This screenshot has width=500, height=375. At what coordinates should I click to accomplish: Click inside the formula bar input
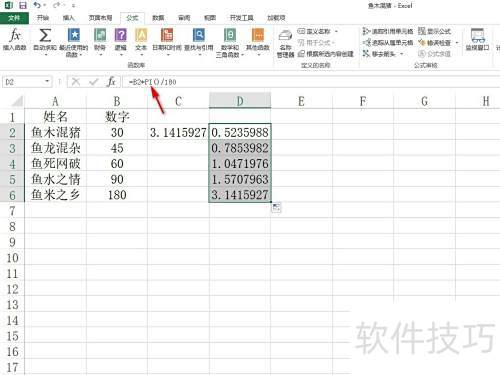(310, 82)
